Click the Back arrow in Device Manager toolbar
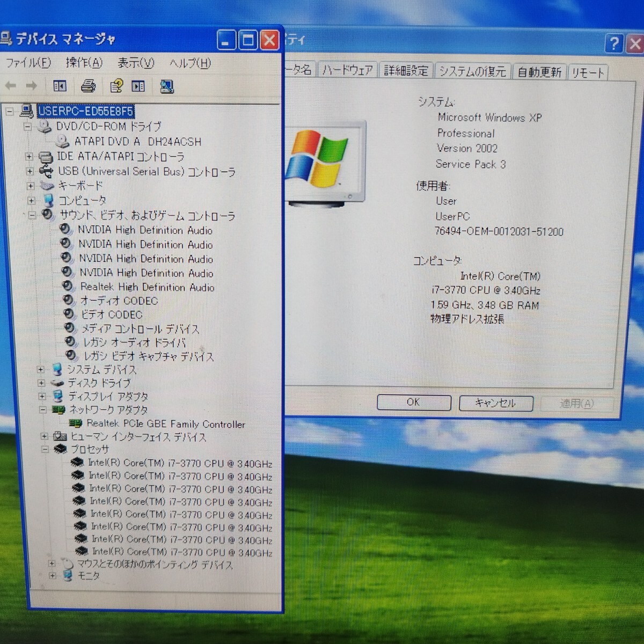Image resolution: width=644 pixels, height=644 pixels. tap(10, 86)
